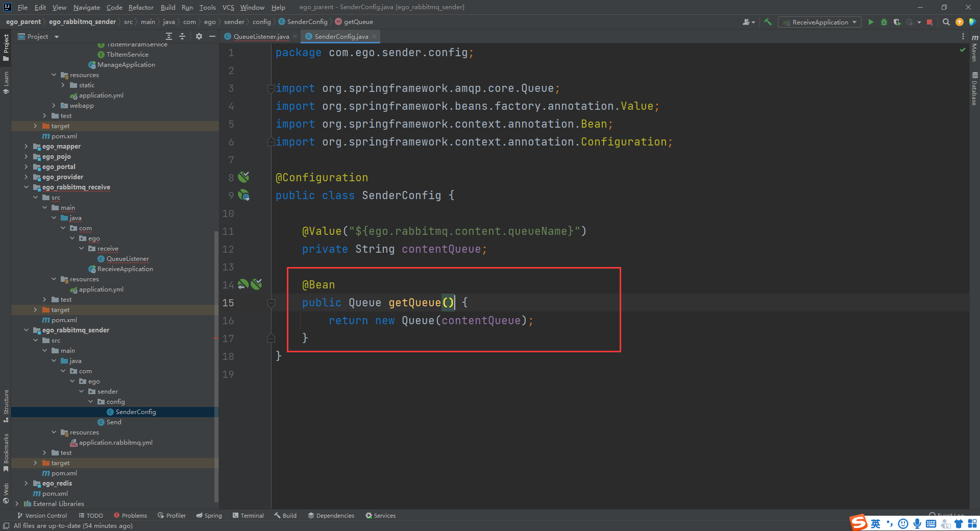Viewport: 980px width, 531px height.
Task: Switch to QueueListener.java editor tab
Action: 261,36
